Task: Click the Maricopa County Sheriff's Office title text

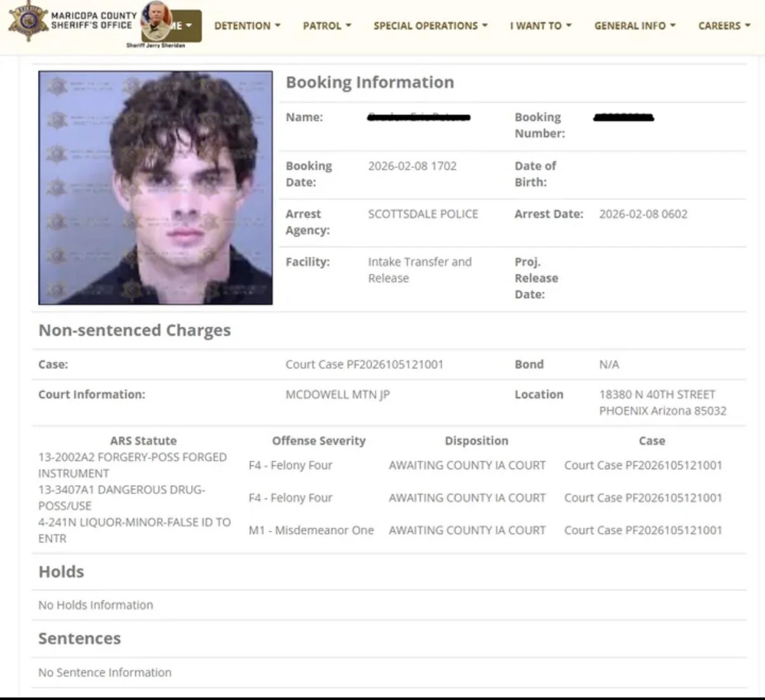Action: point(93,20)
